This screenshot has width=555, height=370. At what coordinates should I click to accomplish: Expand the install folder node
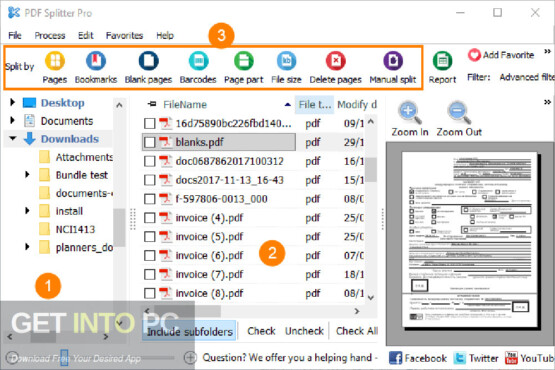[27, 211]
